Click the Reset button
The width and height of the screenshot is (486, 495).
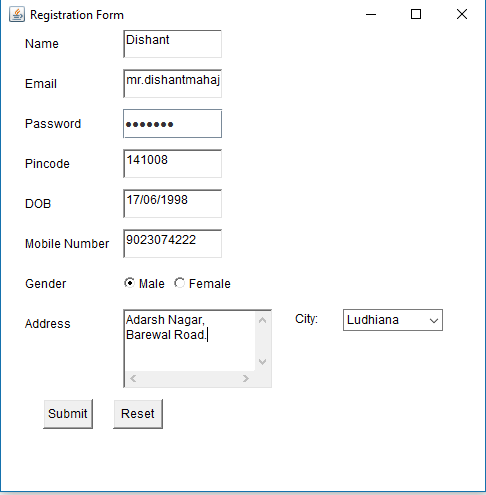(x=138, y=414)
